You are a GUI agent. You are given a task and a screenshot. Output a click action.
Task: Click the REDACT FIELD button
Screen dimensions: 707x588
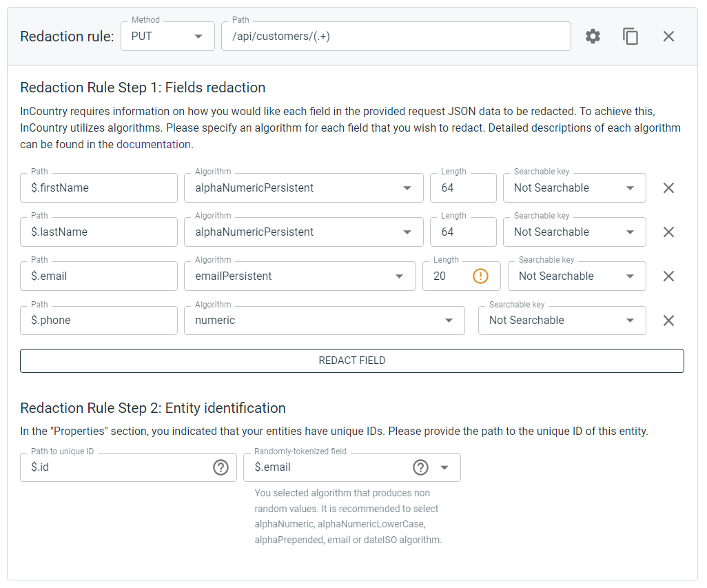point(351,361)
